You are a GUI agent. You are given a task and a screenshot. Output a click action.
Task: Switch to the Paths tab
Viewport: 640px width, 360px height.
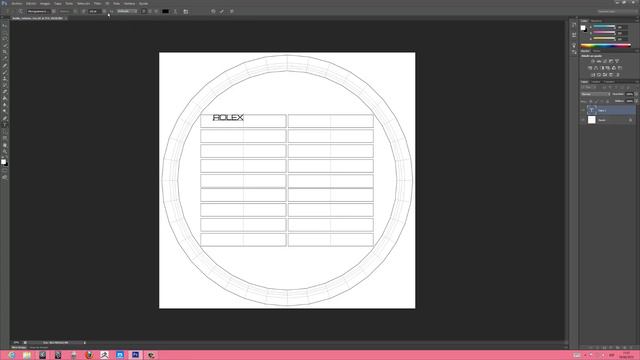tap(609, 82)
